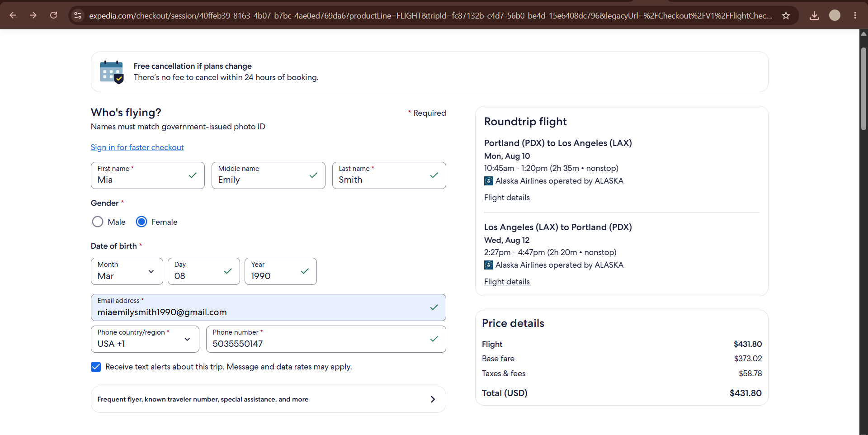Click into the Email address field
Image resolution: width=868 pixels, height=435 pixels.
[269, 307]
